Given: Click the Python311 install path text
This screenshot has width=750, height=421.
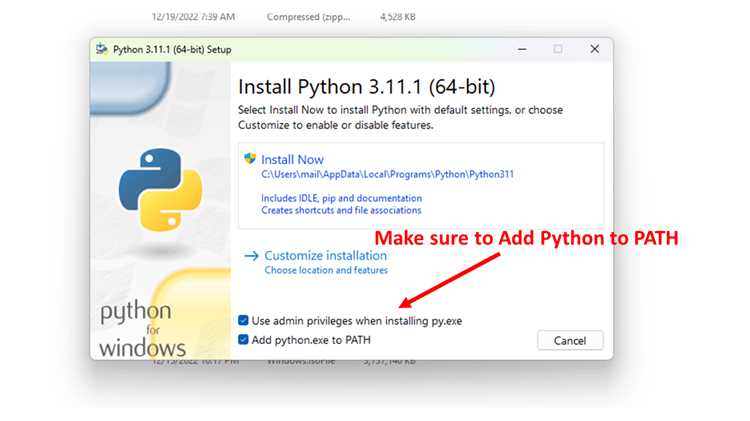Looking at the screenshot, I should coord(387,174).
